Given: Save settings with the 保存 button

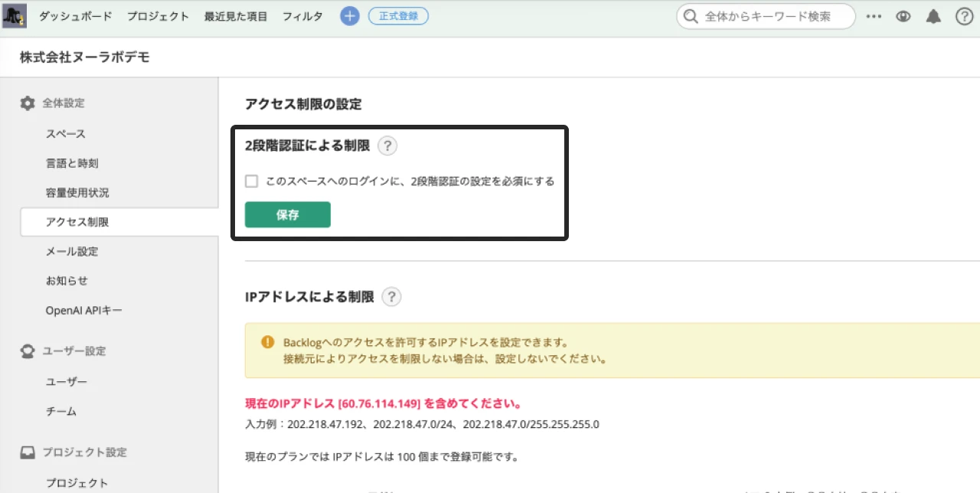Looking at the screenshot, I should [287, 214].
